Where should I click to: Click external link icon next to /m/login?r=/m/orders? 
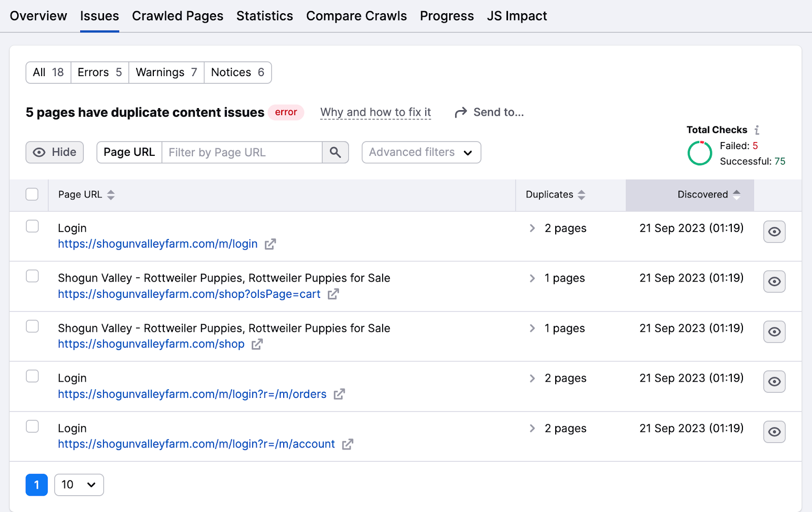pyautogui.click(x=340, y=394)
